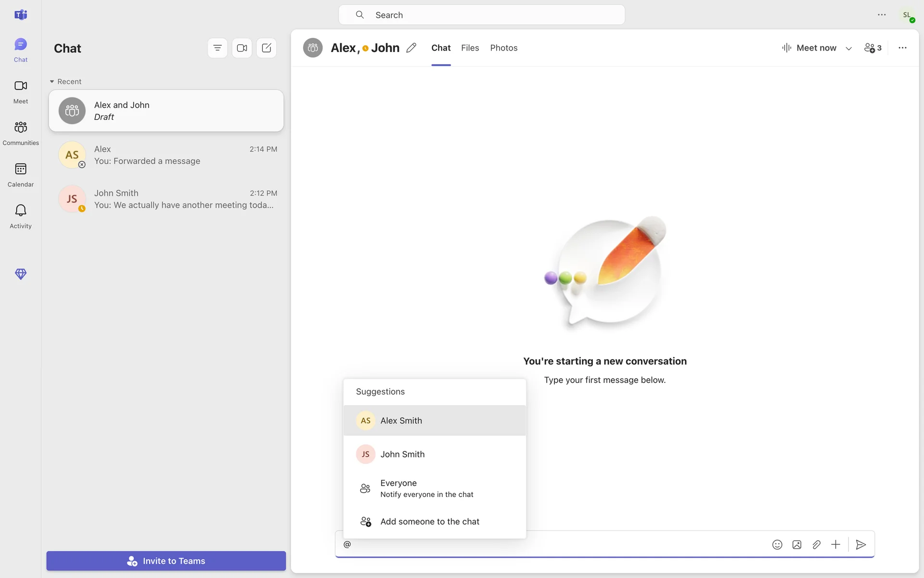Open the emoji picker in compose box
This screenshot has height=578, width=924.
[777, 544]
